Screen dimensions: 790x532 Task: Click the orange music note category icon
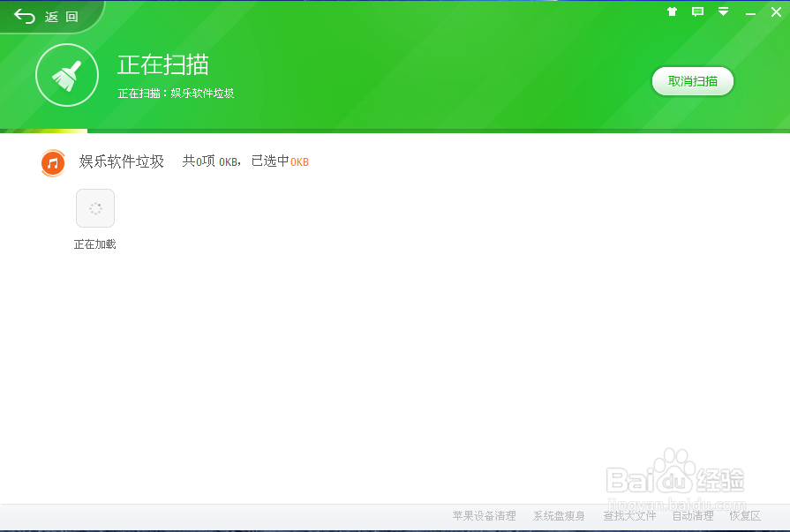click(x=53, y=162)
